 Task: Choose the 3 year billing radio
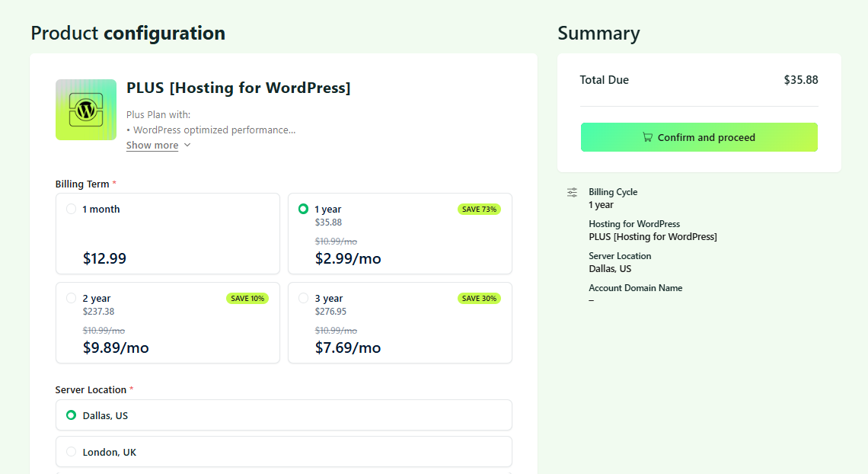click(x=303, y=298)
